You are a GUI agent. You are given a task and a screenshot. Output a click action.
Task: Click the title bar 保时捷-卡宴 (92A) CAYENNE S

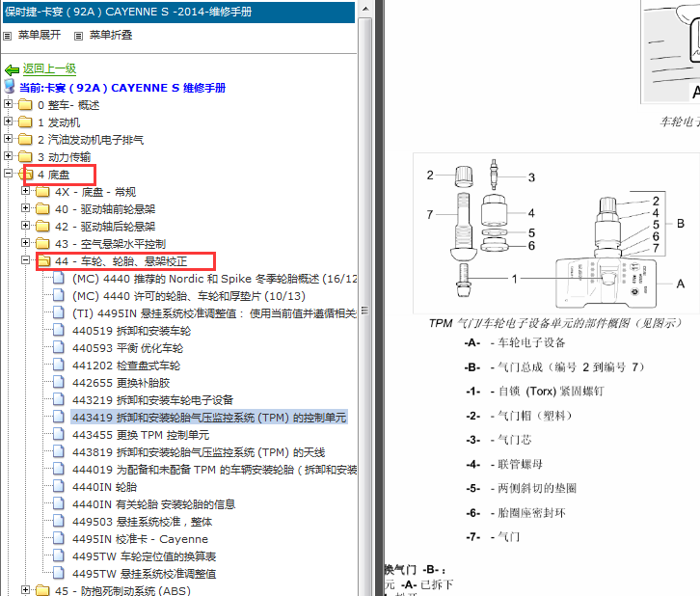pyautogui.click(x=178, y=12)
